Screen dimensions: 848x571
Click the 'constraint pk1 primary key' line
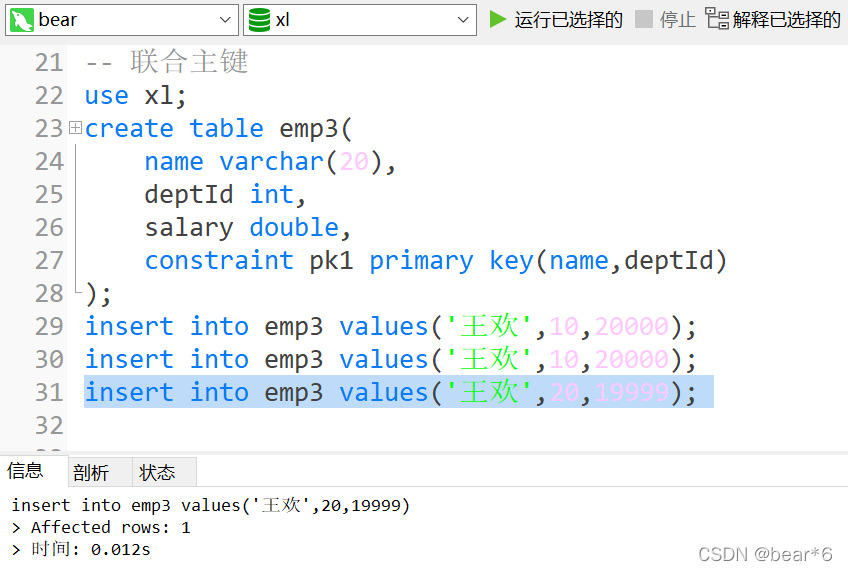pos(436,261)
